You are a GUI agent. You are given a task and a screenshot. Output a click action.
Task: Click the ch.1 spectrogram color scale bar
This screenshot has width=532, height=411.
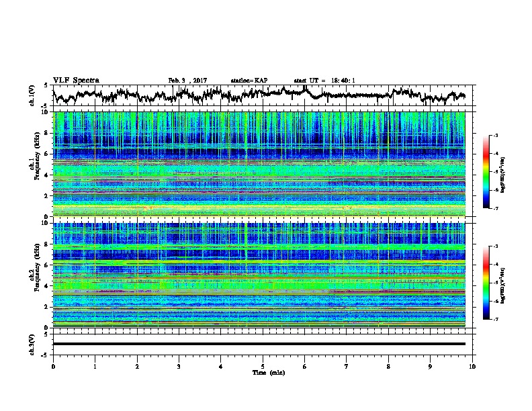[486, 172]
